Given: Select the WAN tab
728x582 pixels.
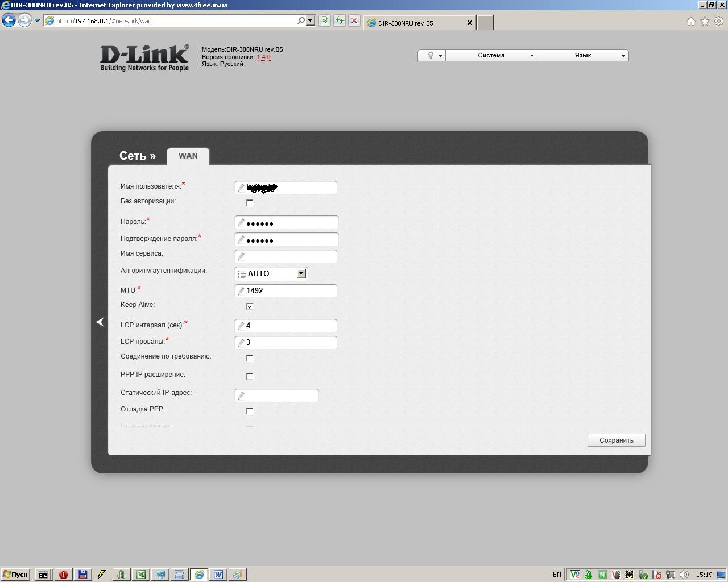Looking at the screenshot, I should pos(188,156).
